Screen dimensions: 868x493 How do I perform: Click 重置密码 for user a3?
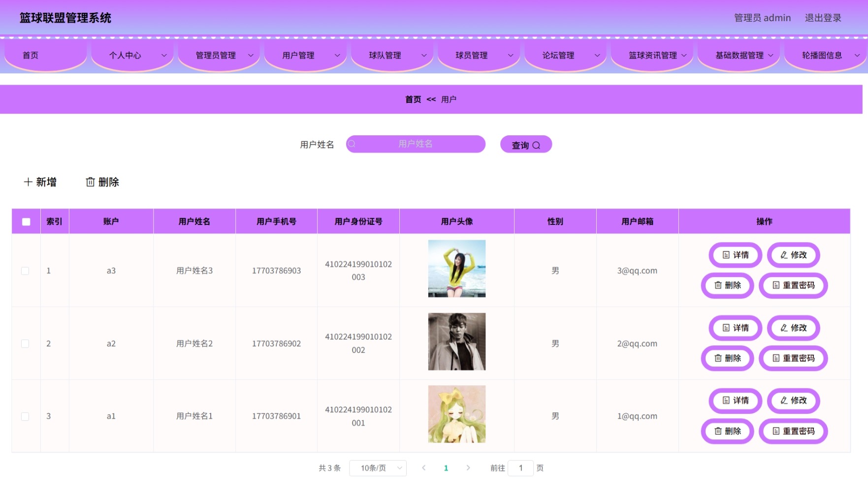click(793, 285)
